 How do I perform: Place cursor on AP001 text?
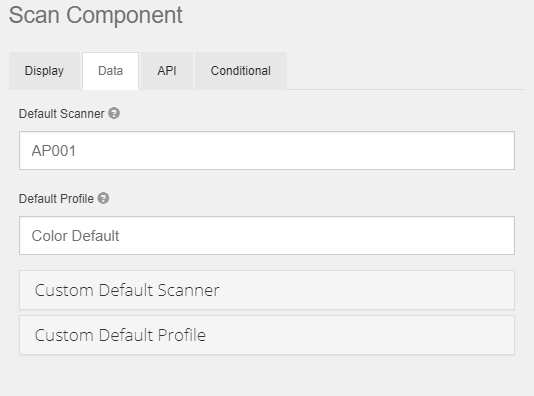pyautogui.click(x=54, y=151)
